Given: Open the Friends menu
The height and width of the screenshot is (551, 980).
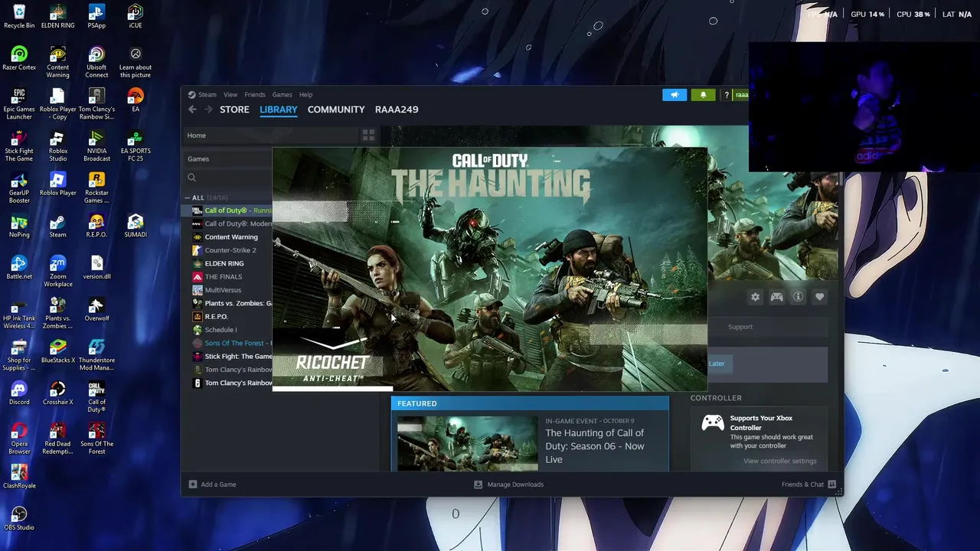Looking at the screenshot, I should pyautogui.click(x=255, y=95).
